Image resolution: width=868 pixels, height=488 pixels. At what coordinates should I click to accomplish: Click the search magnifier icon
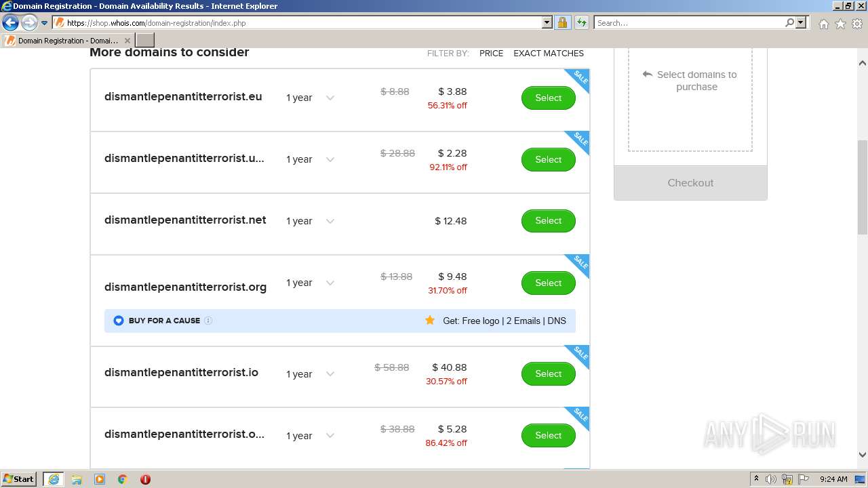click(789, 23)
